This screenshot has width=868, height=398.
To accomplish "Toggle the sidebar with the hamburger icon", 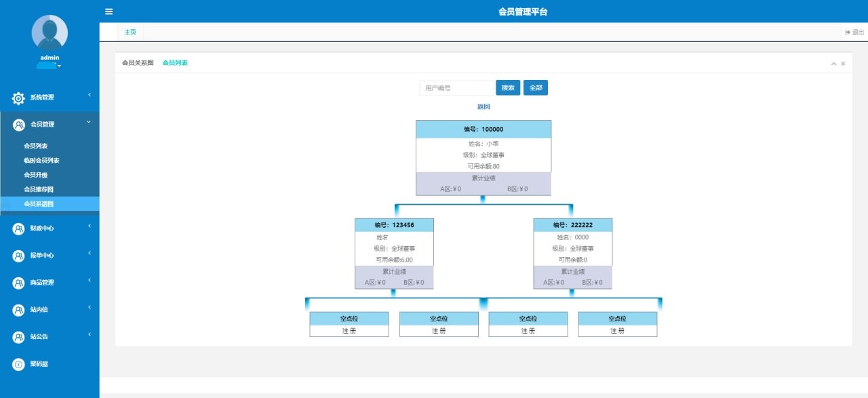I will coord(108,12).
